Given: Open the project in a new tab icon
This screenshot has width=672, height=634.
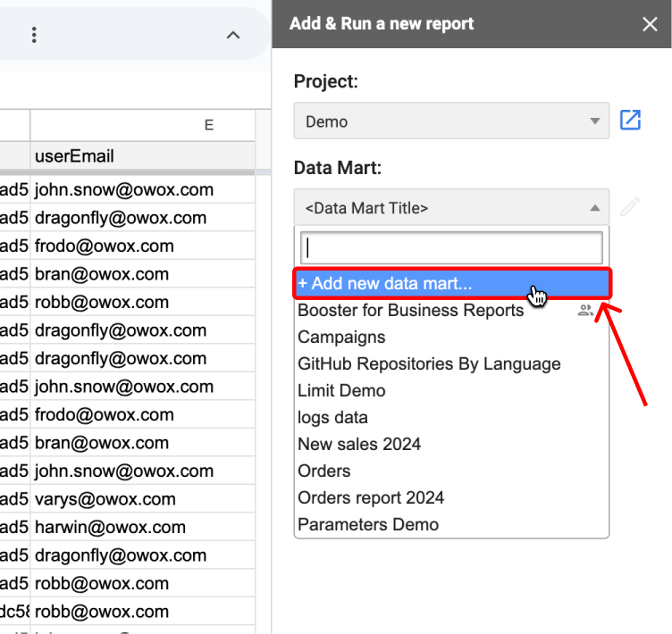Looking at the screenshot, I should coord(630,120).
